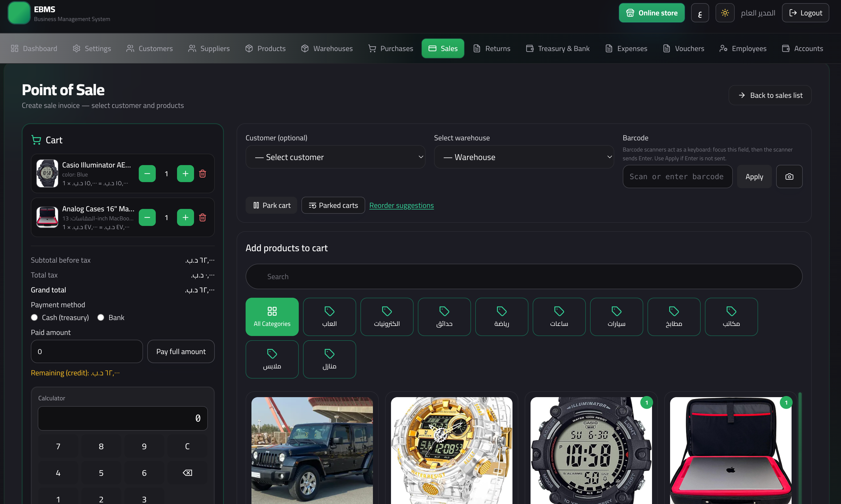Select the حدائق category tag
This screenshot has height=504, width=841.
(444, 317)
